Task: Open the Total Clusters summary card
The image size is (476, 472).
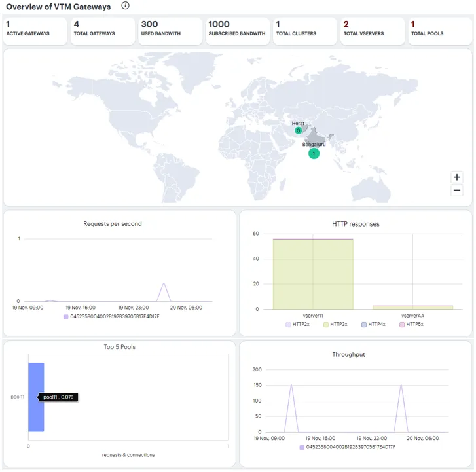Action: (x=305, y=31)
